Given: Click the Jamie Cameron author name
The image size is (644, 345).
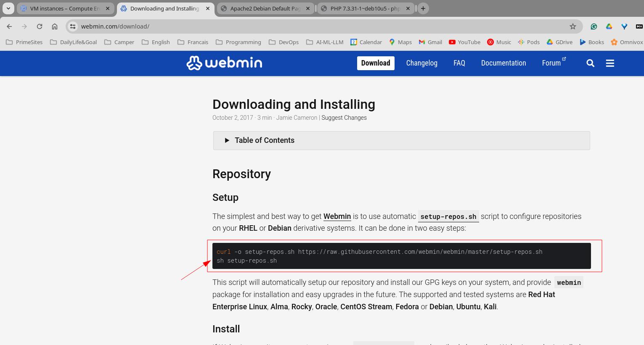Looking at the screenshot, I should (x=297, y=118).
